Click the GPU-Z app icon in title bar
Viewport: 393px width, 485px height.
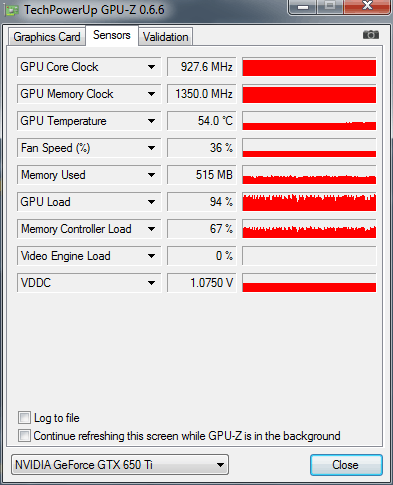point(12,11)
